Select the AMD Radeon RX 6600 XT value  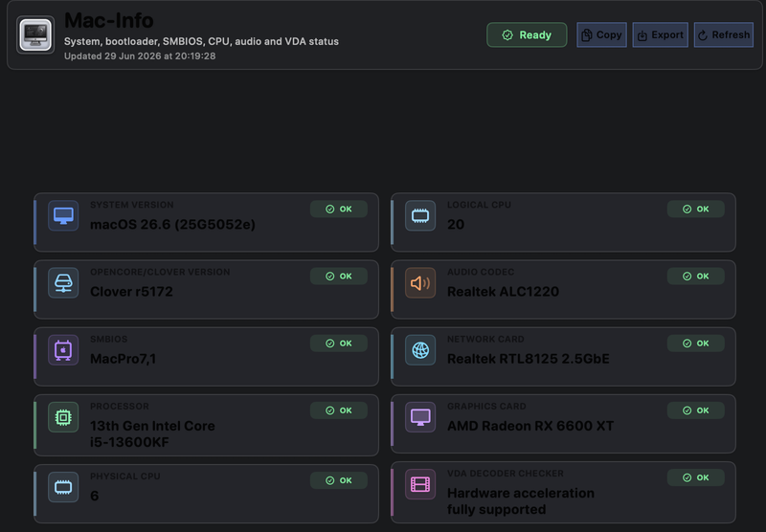click(530, 426)
